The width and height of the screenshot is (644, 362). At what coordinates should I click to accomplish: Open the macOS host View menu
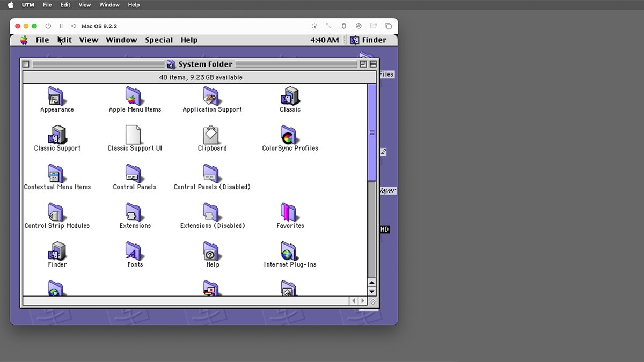84,5
